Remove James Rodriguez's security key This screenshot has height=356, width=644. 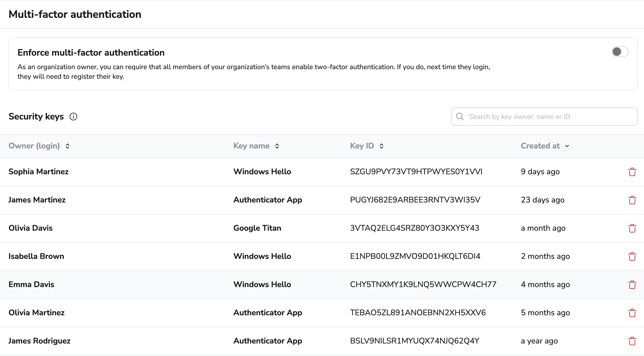point(632,341)
